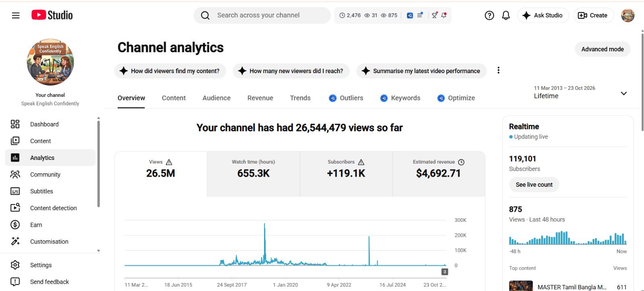Image resolution: width=644 pixels, height=291 pixels.
Task: Open Community section in sidebar
Action: pos(50,174)
